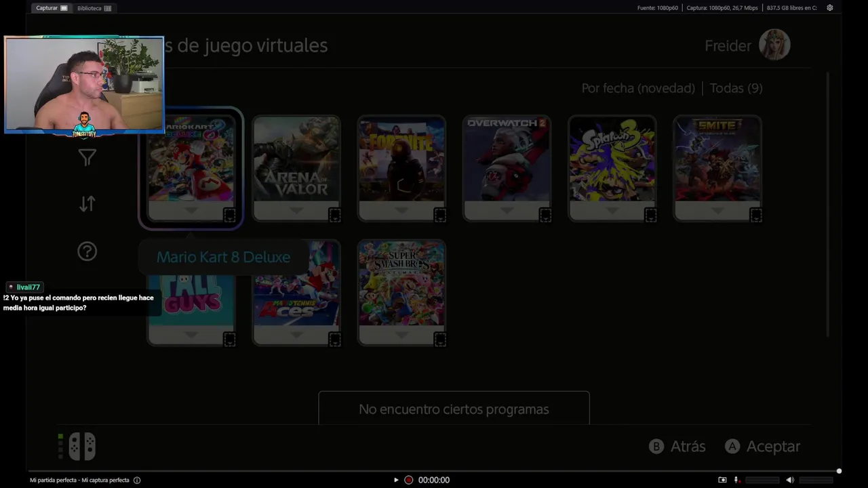Viewport: 868px width, 488px height.
Task: Click the filter funnel icon in sidebar
Action: [x=87, y=158]
